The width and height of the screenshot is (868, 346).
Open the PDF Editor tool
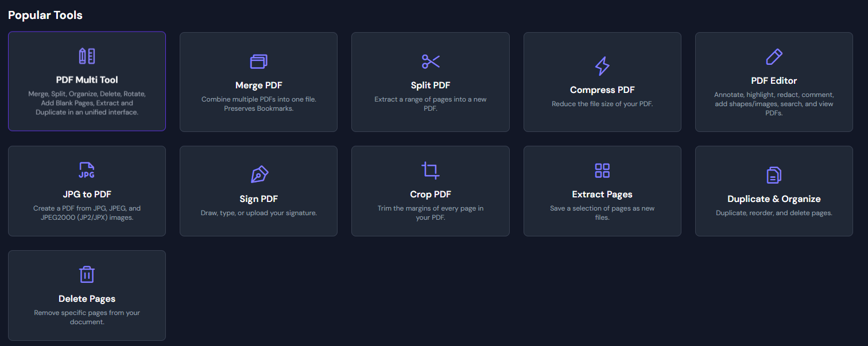(774, 81)
